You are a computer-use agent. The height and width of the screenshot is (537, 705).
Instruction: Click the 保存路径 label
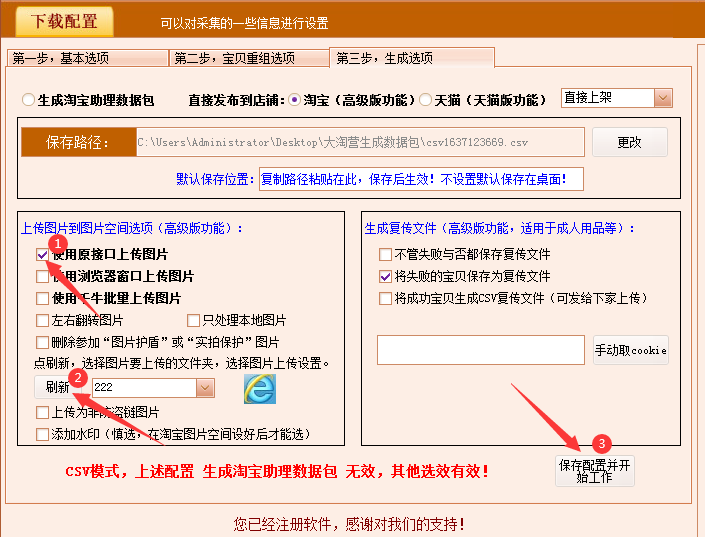pos(79,142)
